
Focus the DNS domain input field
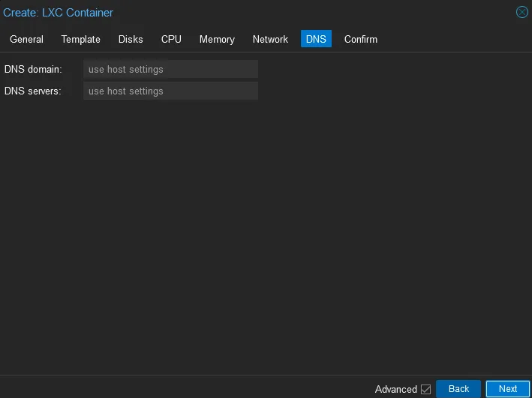[x=170, y=70]
